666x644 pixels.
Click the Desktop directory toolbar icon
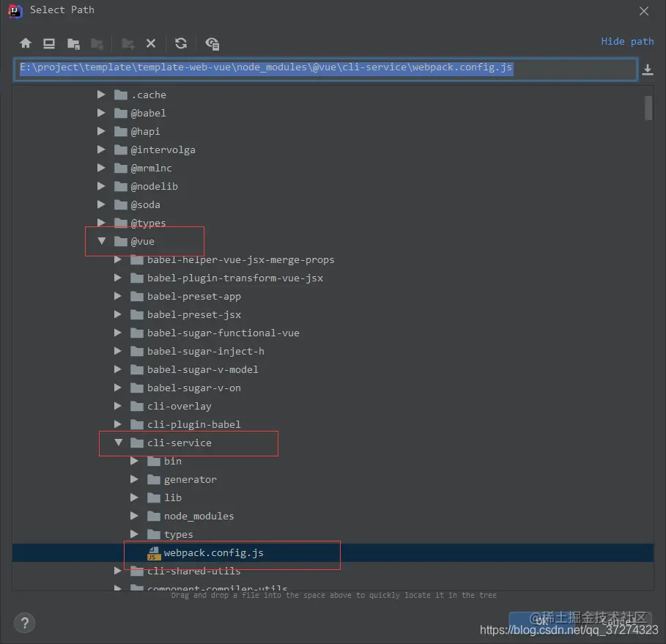pos(49,43)
